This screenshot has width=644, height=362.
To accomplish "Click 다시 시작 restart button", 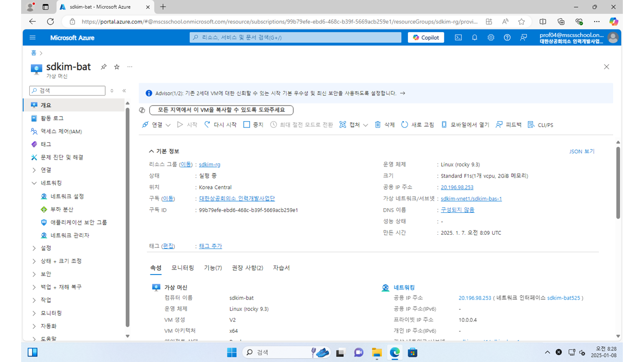I will click(220, 125).
